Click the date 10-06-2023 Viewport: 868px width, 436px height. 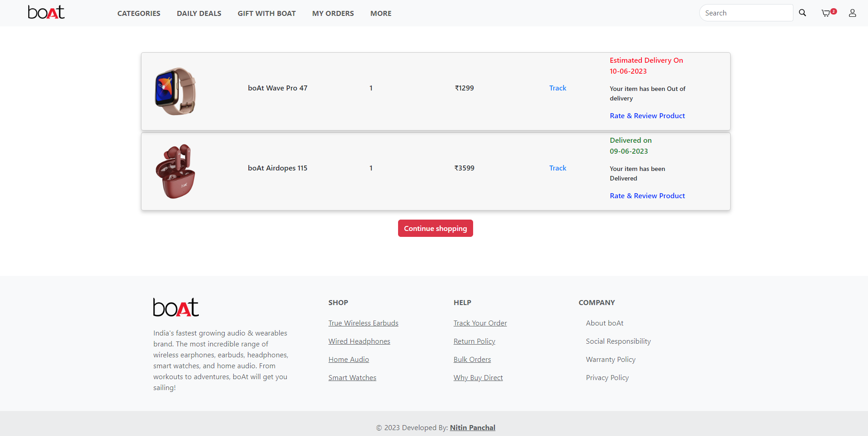coord(628,71)
